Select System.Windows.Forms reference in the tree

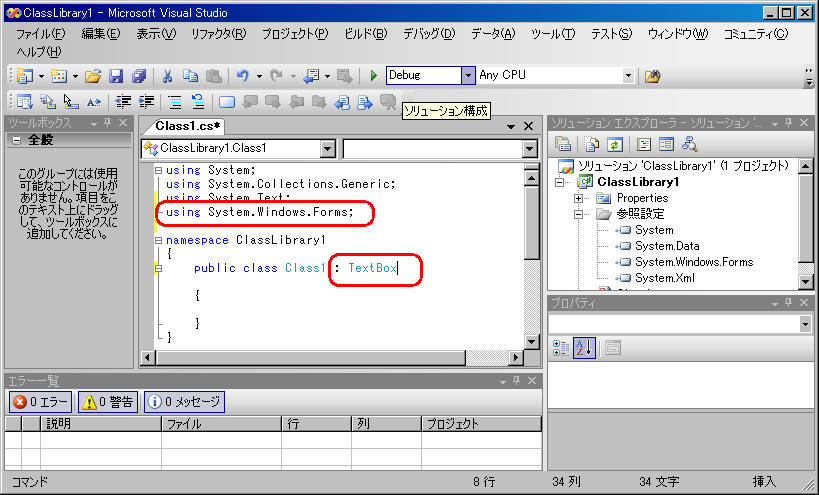tap(693, 262)
